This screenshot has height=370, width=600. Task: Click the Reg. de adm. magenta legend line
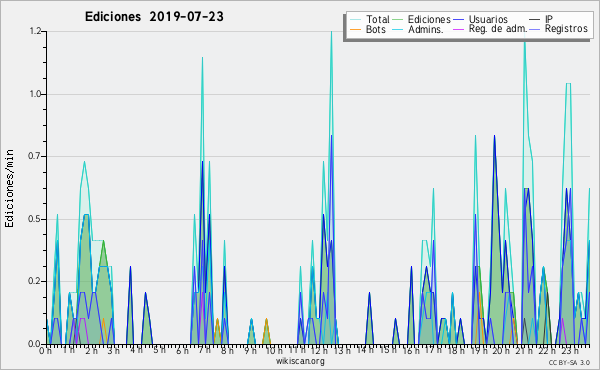(458, 29)
